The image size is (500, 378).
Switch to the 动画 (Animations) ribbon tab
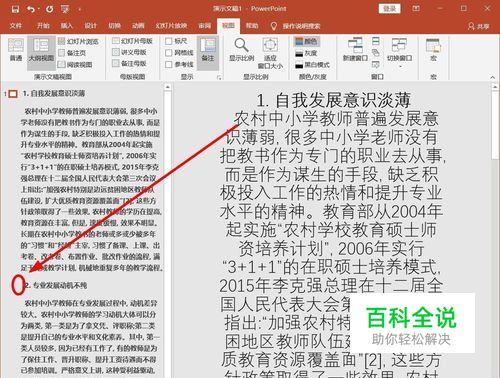click(138, 26)
